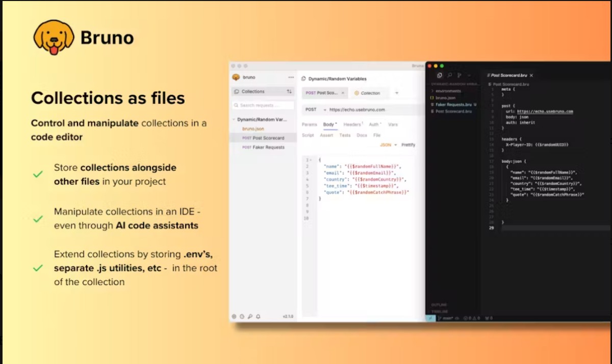The height and width of the screenshot is (364, 612).
Task: Click the Bruno dog logo in the slide header
Action: point(54,37)
